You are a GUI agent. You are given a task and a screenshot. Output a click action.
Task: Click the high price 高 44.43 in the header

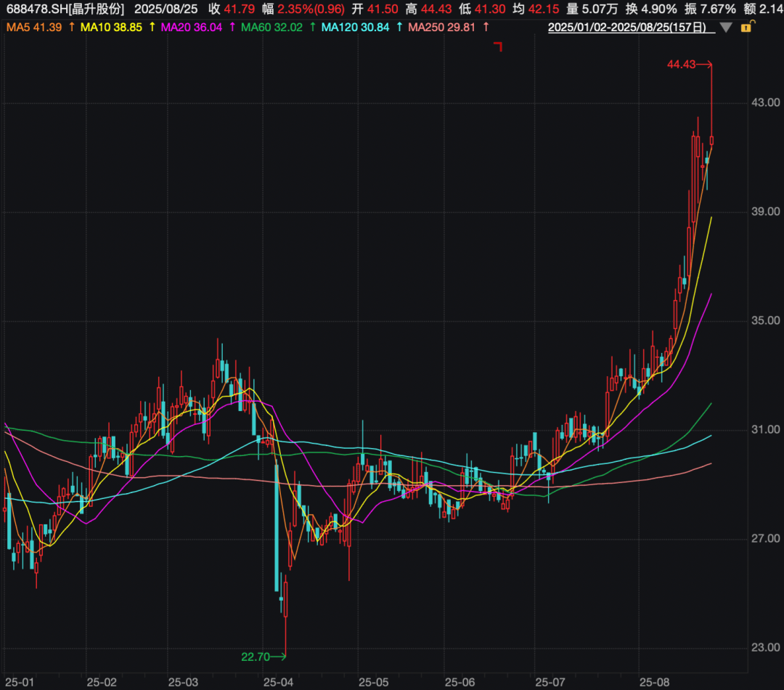click(428, 9)
